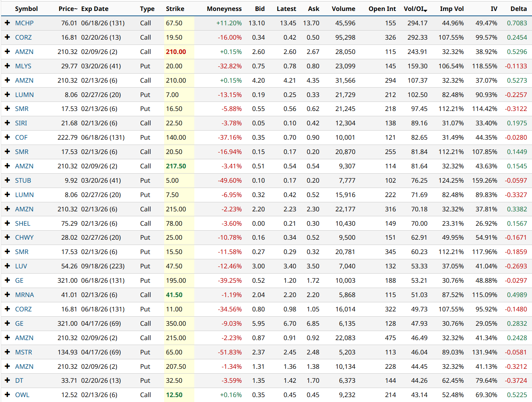This screenshot has width=532, height=402.
Task: Sort by the Volume column header
Action: click(343, 9)
